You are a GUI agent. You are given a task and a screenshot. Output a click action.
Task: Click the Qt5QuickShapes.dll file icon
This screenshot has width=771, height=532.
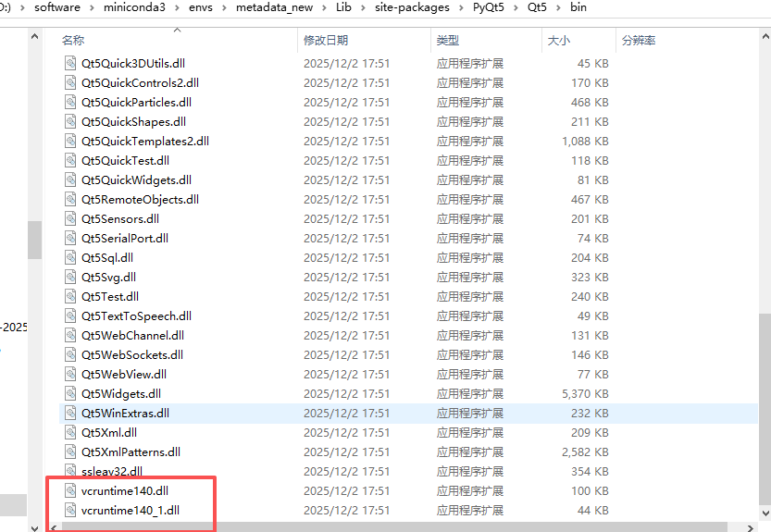[x=70, y=121]
